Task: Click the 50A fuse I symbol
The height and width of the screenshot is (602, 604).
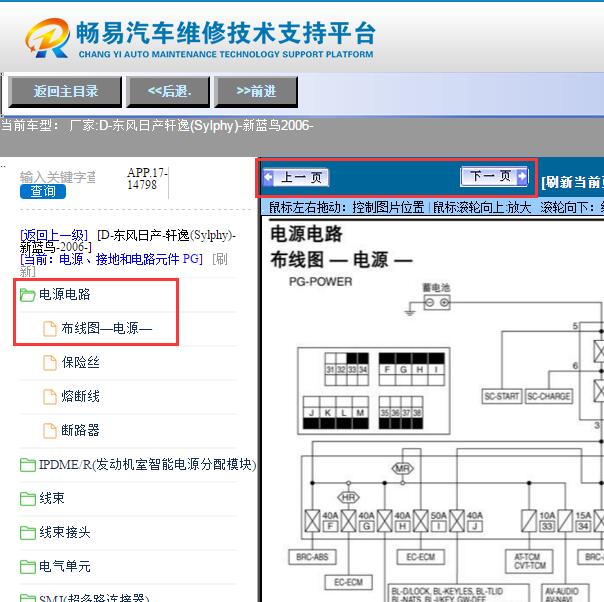Action: pos(421,521)
